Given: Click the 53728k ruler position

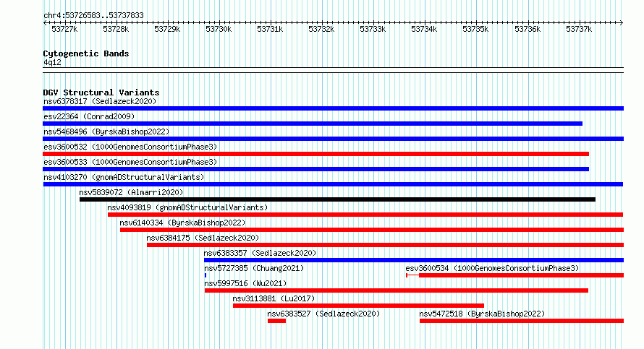Looking at the screenshot, I should point(116,29).
